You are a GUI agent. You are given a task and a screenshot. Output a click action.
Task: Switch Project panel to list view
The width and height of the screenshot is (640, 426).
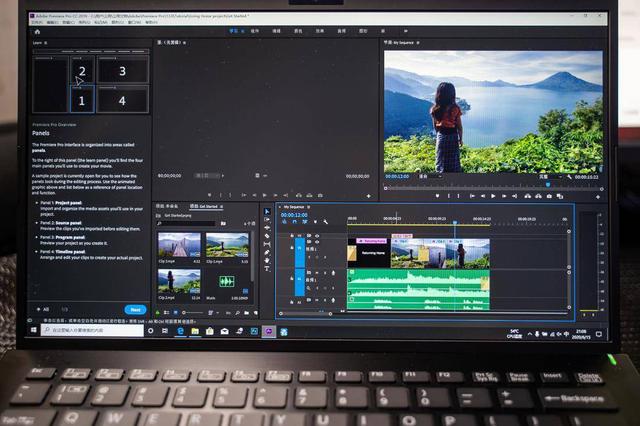point(167,313)
